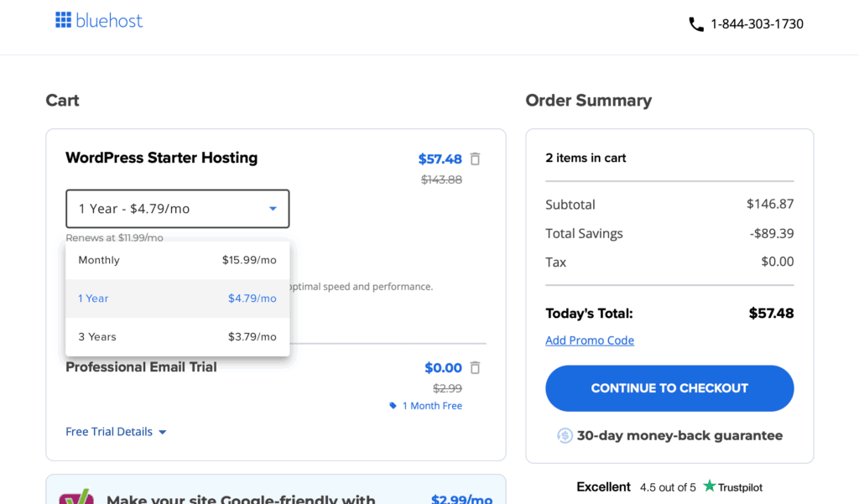Click the phone number 1-844-303-1730
The width and height of the screenshot is (859, 504).
[757, 24]
